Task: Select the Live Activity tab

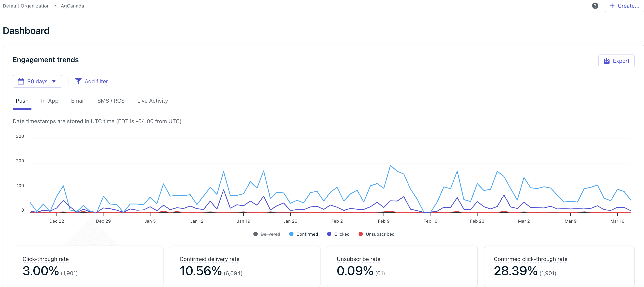Action: coord(152,101)
